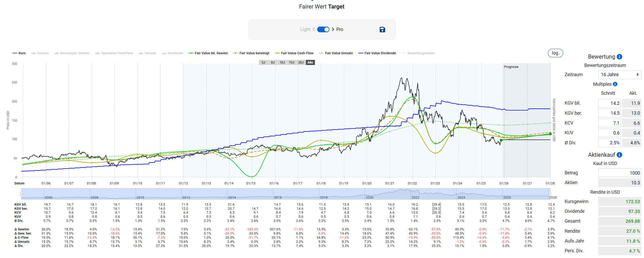644x258 pixels.
Task: Edit the KGV bil. Schnitt field
Action: 609,103
